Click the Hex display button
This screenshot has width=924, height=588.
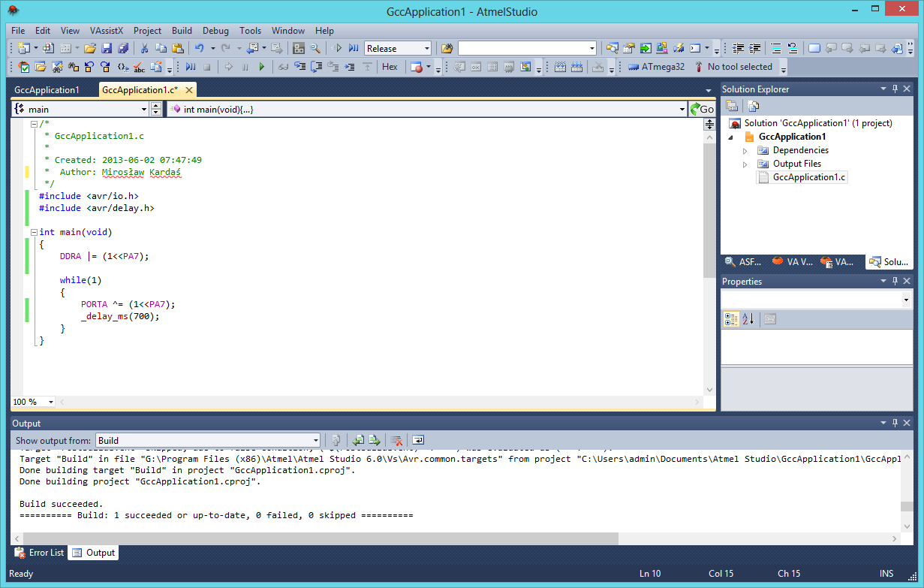(390, 67)
